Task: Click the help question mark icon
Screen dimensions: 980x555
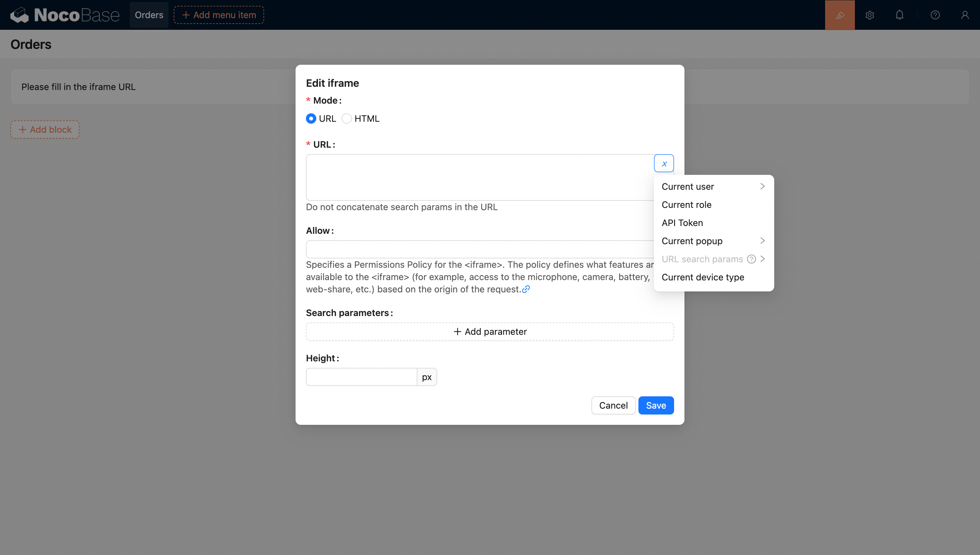Action: [x=935, y=15]
